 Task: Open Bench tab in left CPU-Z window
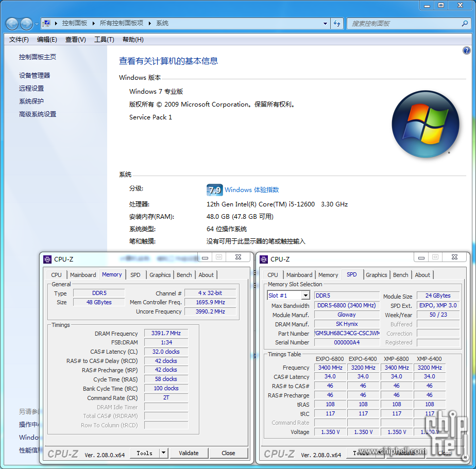coord(184,275)
